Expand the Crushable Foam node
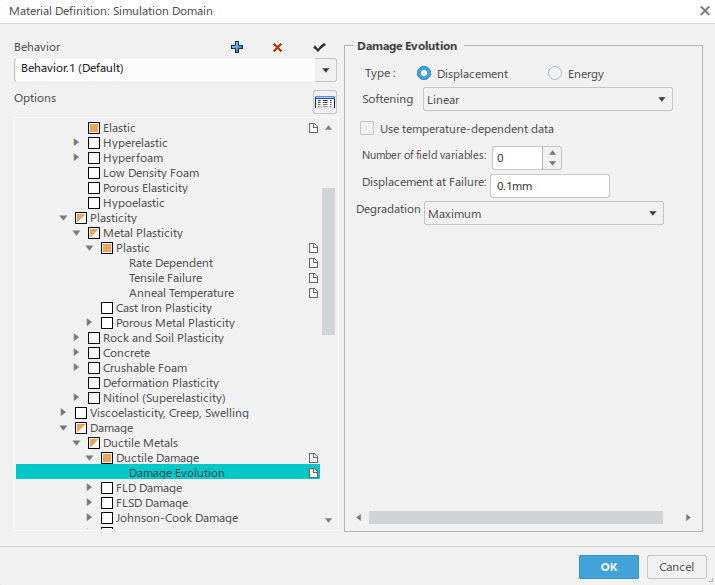The width and height of the screenshot is (715, 585). [x=76, y=368]
